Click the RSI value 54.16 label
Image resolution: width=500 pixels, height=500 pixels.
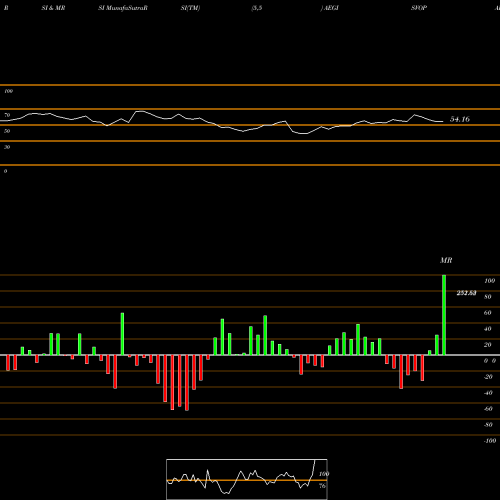coord(460,119)
